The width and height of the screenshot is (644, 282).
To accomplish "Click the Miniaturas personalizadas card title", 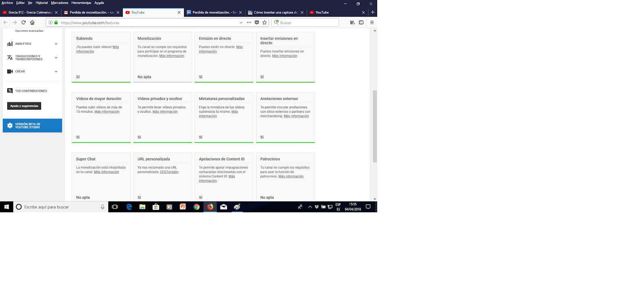I will click(x=222, y=99).
